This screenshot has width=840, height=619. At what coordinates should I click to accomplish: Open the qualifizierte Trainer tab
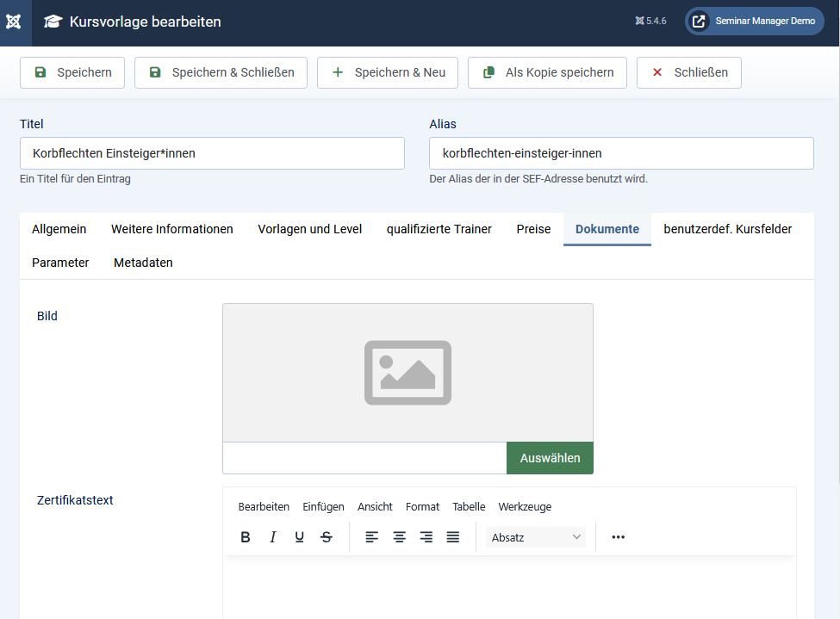pyautogui.click(x=439, y=229)
